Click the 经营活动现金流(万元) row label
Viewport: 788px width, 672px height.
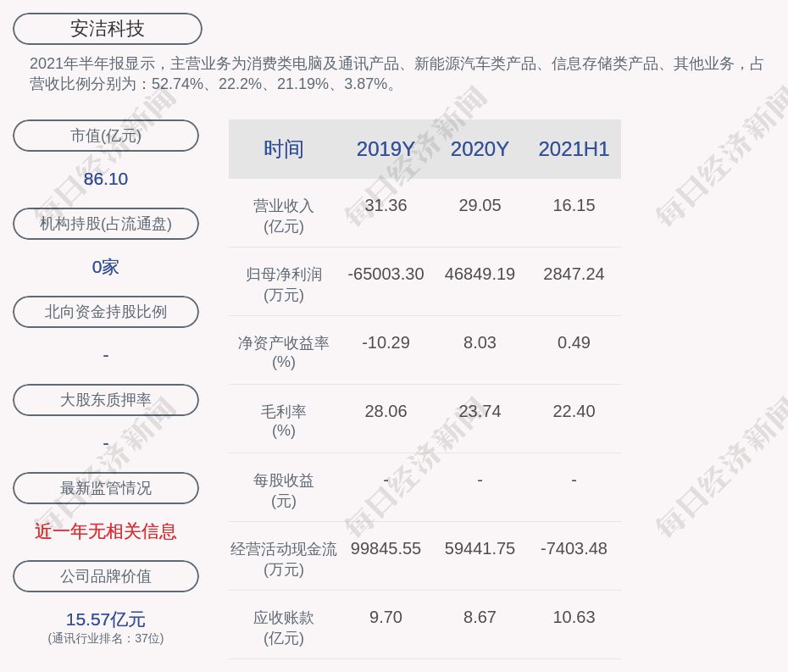pos(284,559)
